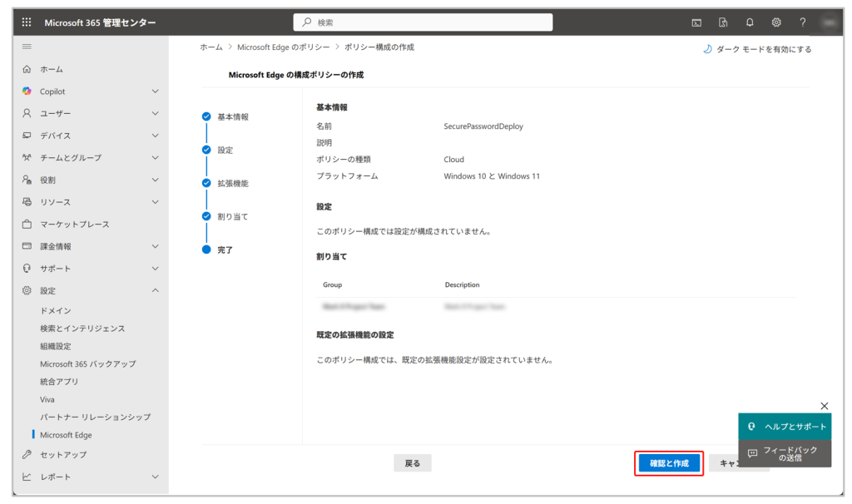Click the document download icon in header
The height and width of the screenshot is (504, 852).
click(x=723, y=22)
